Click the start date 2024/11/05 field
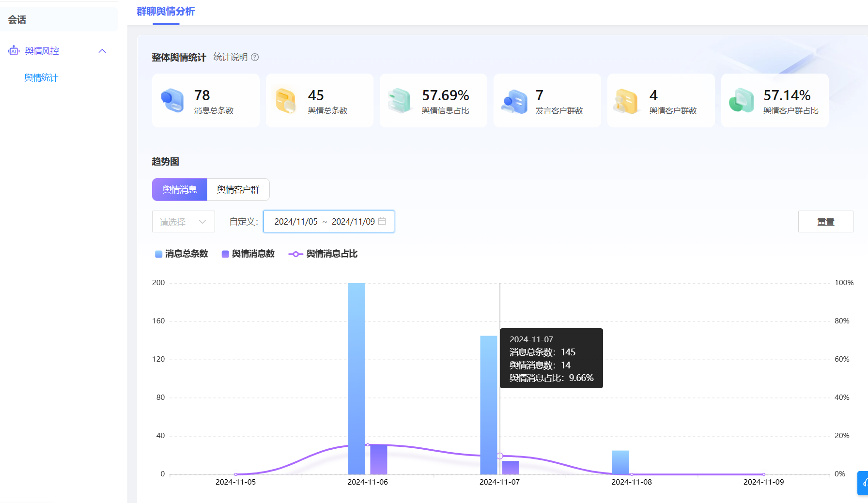 click(296, 222)
